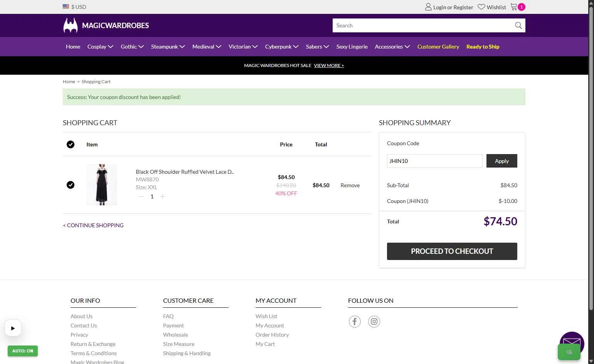Screen dimensions: 594x364
Task: Open About Us footer link
Action: click(81, 316)
